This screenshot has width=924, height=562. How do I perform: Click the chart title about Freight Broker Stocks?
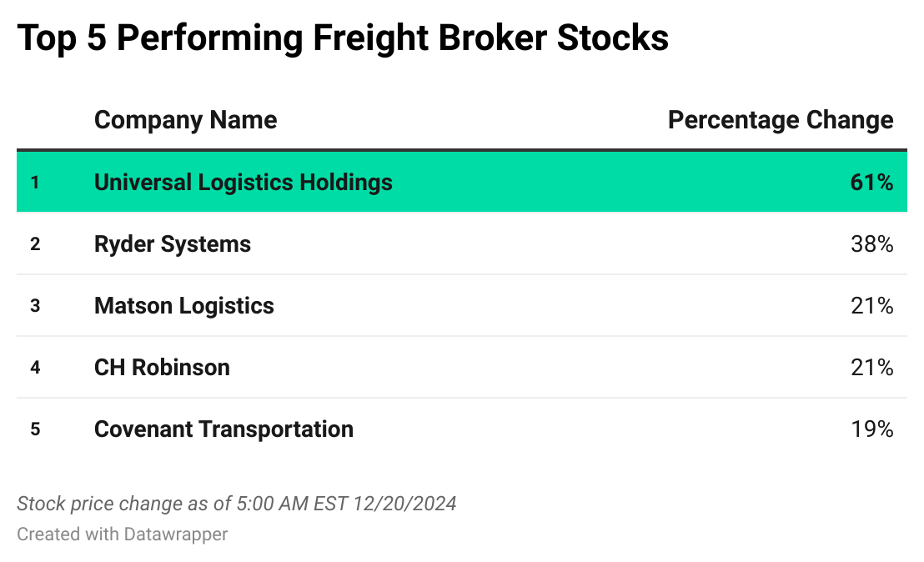(x=343, y=38)
